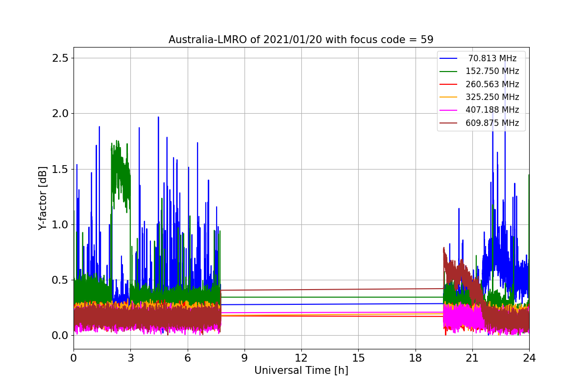The width and height of the screenshot is (588, 392).
Task: Select the 325.250 MHz legend label
Action: pos(492,97)
